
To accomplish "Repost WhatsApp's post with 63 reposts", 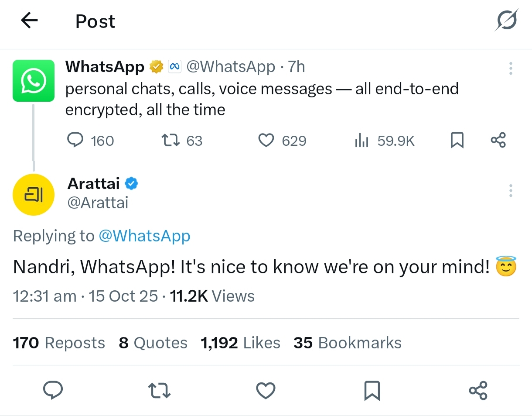I will 170,140.
